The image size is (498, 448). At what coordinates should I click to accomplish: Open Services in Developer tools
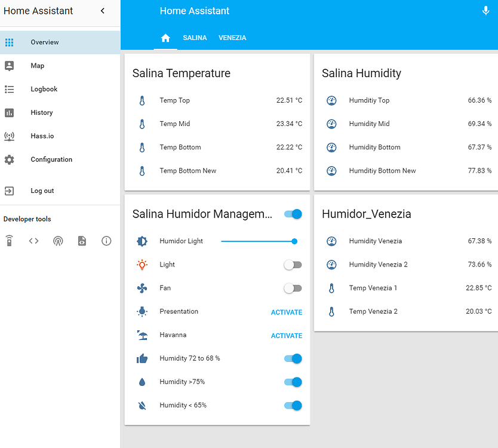coord(9,241)
